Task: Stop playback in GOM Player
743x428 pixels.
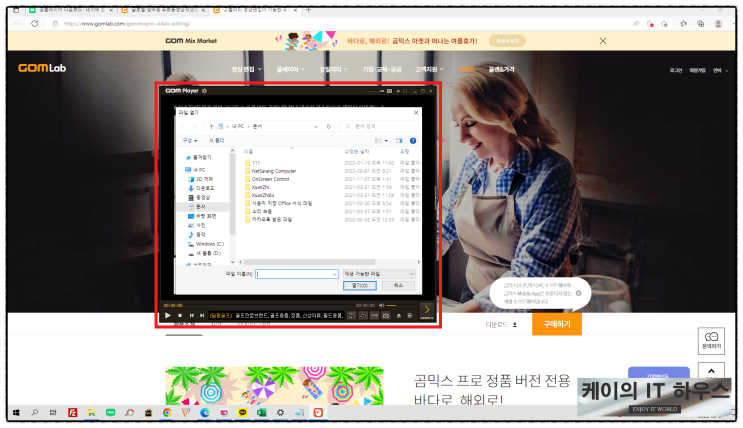Action: 180,315
